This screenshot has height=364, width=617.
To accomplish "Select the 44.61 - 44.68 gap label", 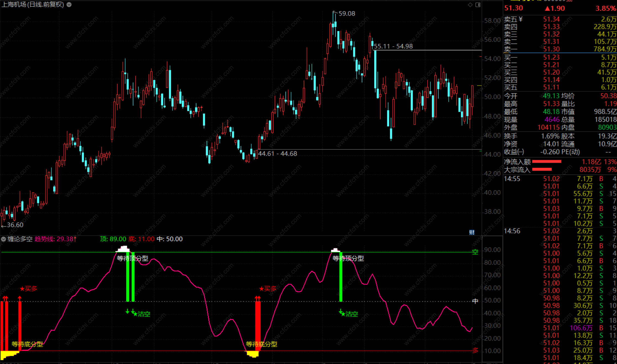I will 278,154.
